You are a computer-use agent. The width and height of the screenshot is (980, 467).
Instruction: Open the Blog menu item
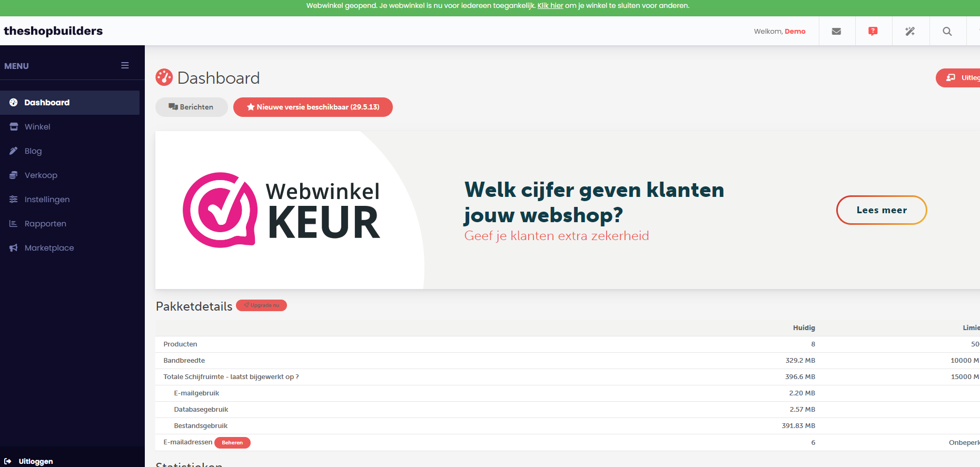(x=33, y=151)
